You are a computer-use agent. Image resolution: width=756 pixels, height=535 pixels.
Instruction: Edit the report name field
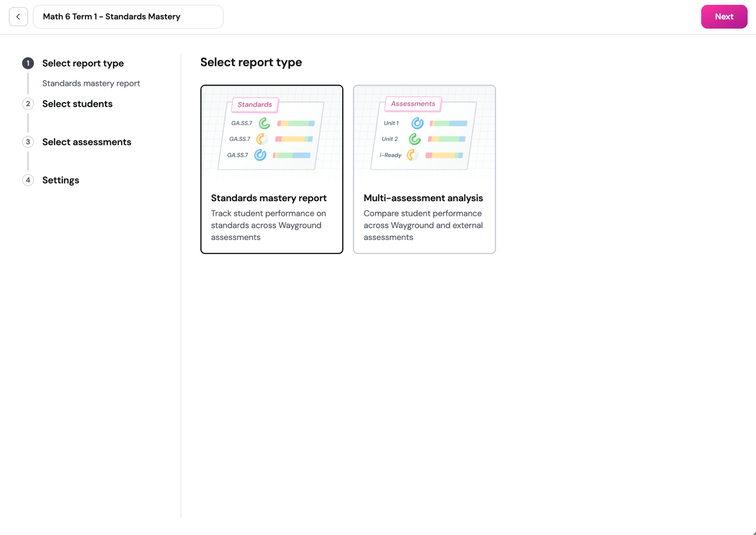pyautogui.click(x=128, y=17)
